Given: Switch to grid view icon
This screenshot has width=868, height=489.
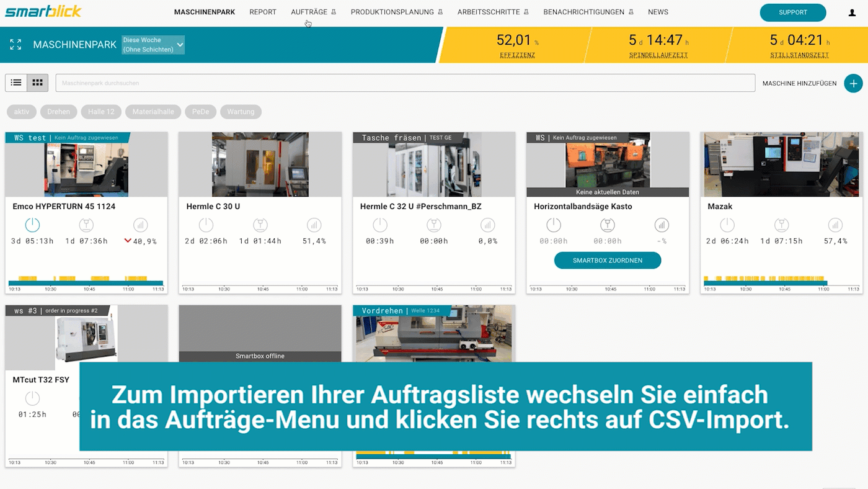Looking at the screenshot, I should point(37,83).
